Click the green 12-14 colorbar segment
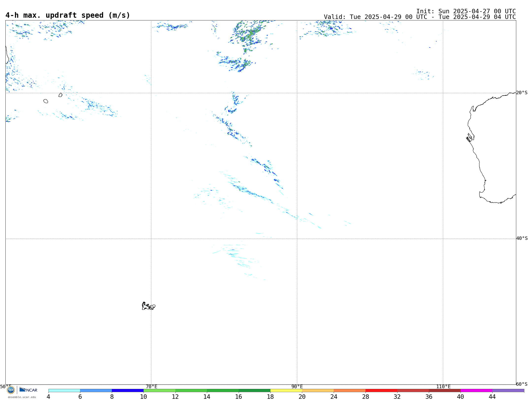 coord(191,390)
